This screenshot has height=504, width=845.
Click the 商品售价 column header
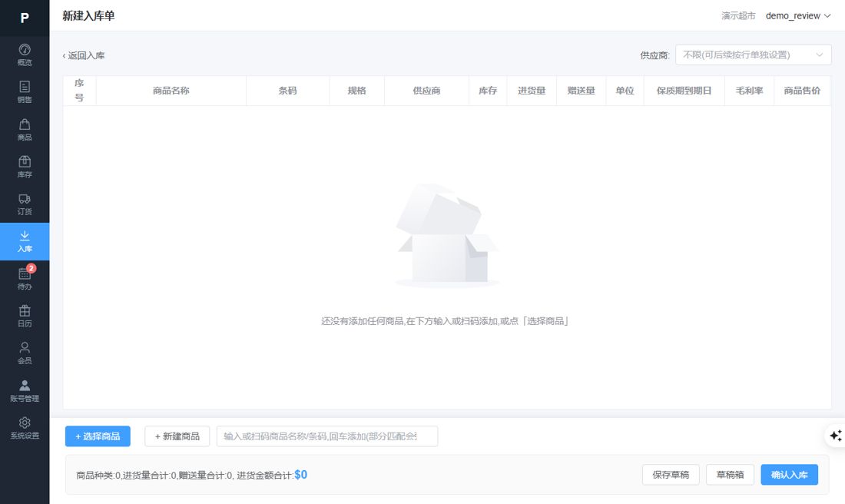802,91
